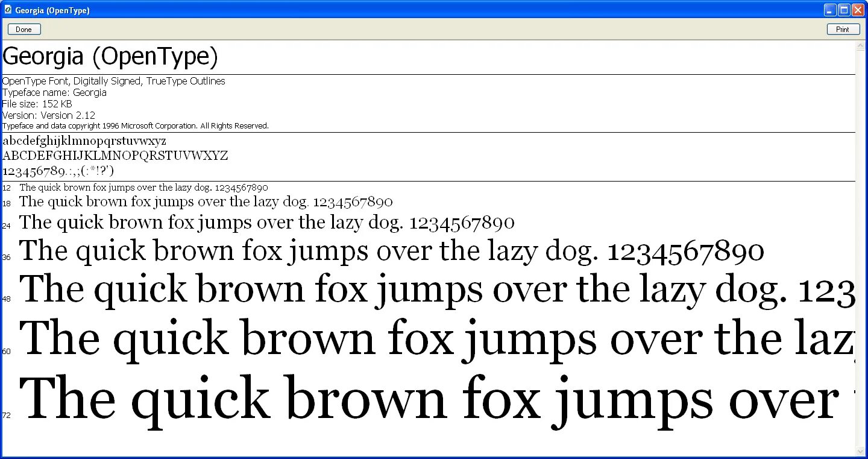
Task: Maximize the Georgia font window
Action: pos(844,10)
